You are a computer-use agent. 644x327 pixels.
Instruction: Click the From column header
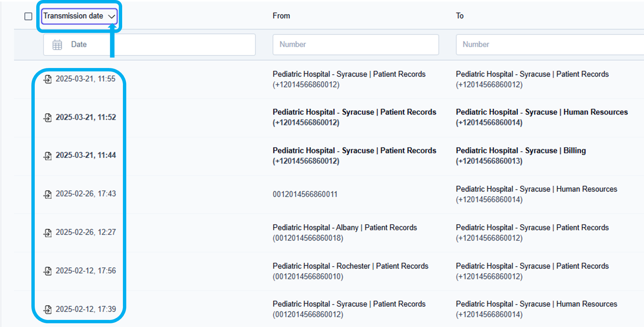(281, 16)
